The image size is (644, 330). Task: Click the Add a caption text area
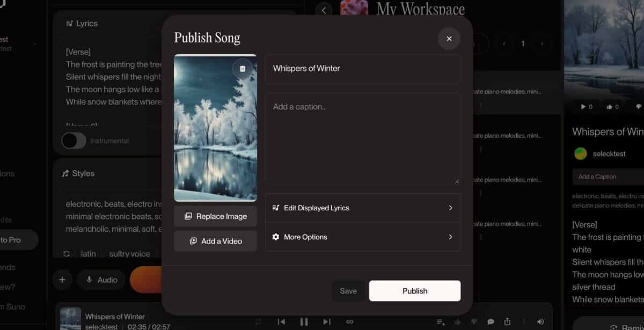(x=363, y=140)
